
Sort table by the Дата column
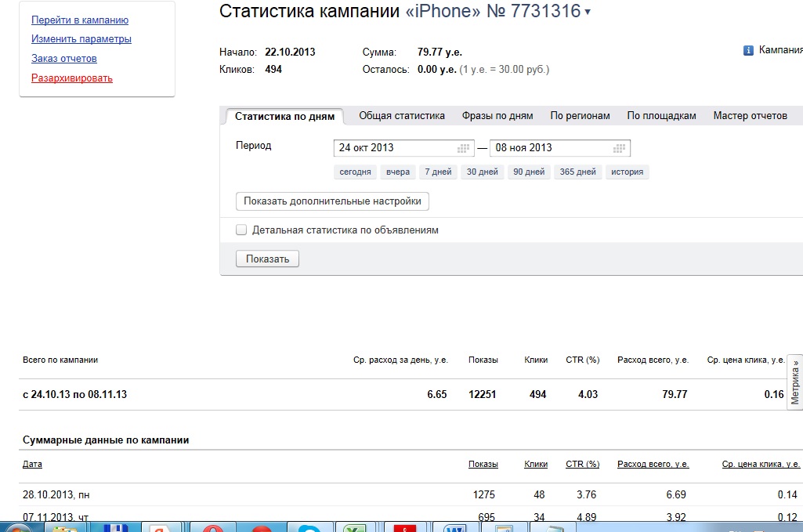coord(32,464)
